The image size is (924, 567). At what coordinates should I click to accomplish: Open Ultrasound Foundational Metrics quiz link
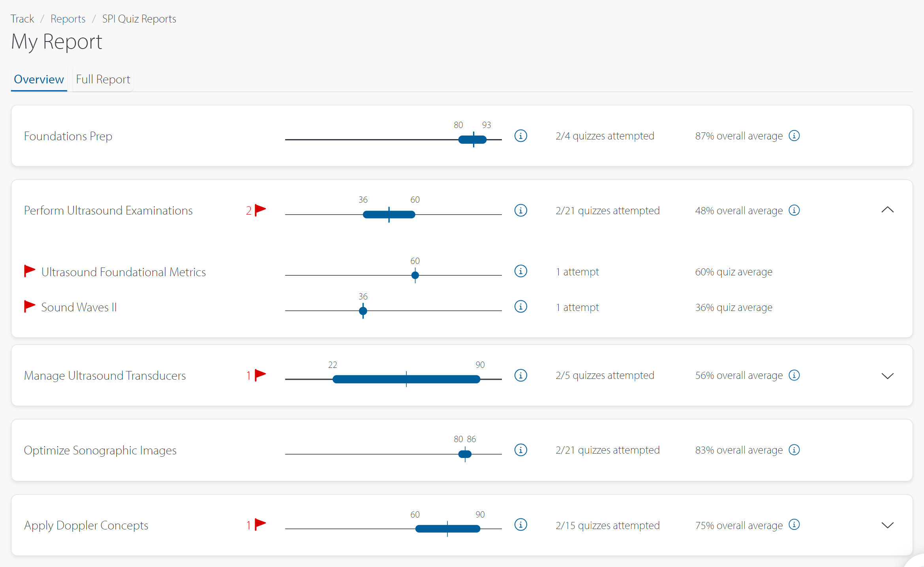(x=124, y=272)
